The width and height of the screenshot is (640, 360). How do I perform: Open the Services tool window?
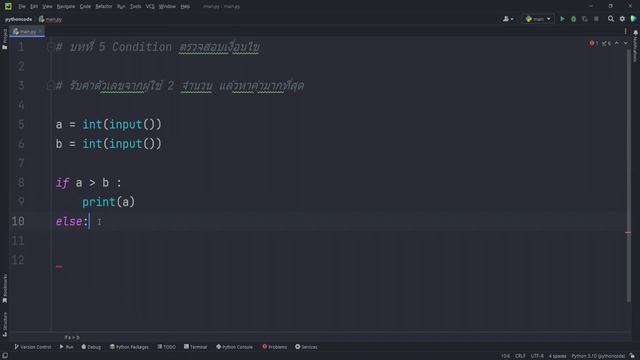tap(306, 347)
